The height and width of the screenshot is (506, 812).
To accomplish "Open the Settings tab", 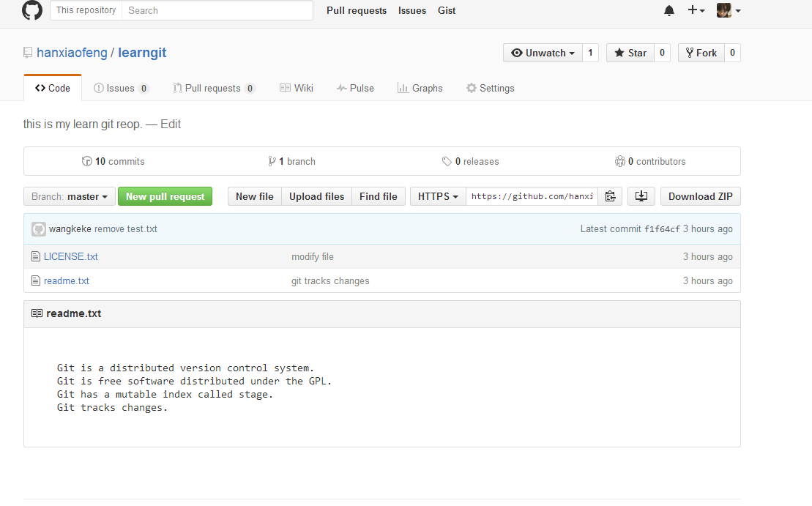I will pyautogui.click(x=490, y=88).
